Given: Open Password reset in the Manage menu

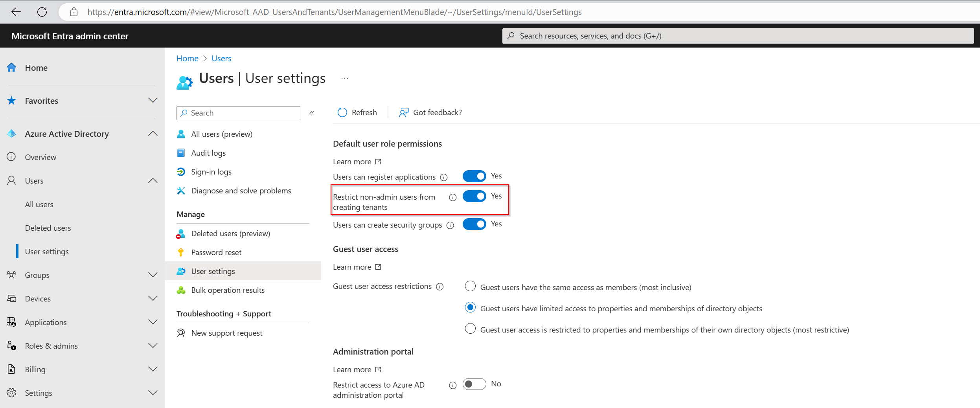Looking at the screenshot, I should coord(216,252).
